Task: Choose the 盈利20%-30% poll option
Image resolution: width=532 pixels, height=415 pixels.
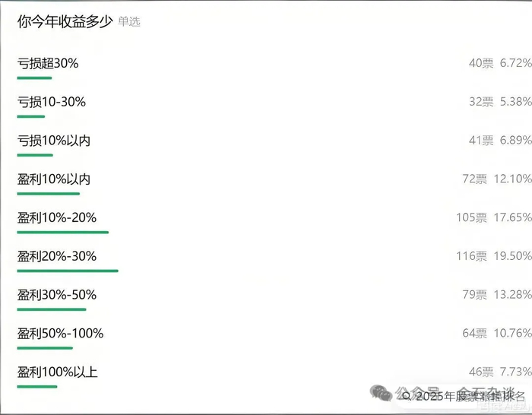Action: (x=57, y=256)
